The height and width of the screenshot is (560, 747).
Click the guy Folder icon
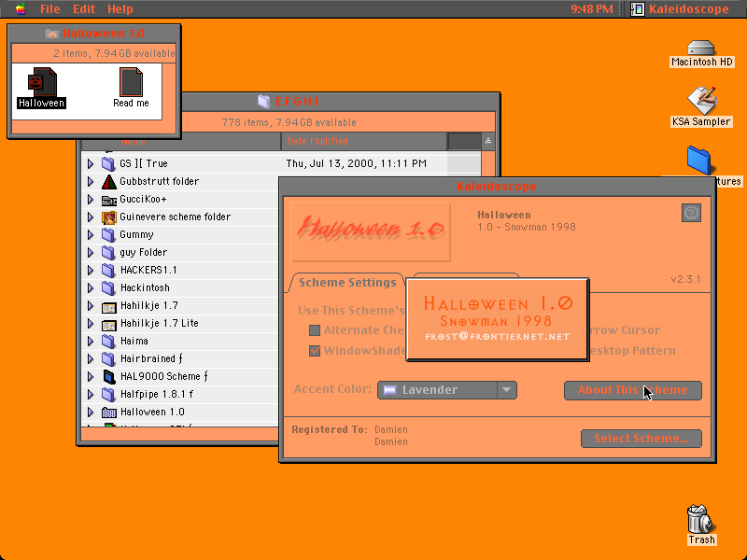point(108,252)
